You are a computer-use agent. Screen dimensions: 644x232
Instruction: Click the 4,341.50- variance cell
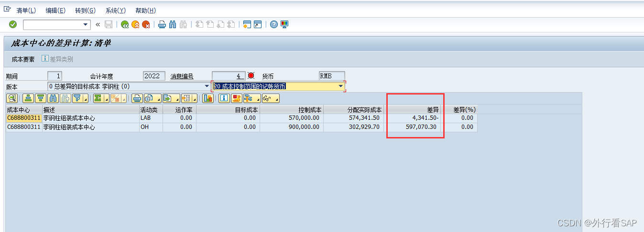(x=412, y=118)
